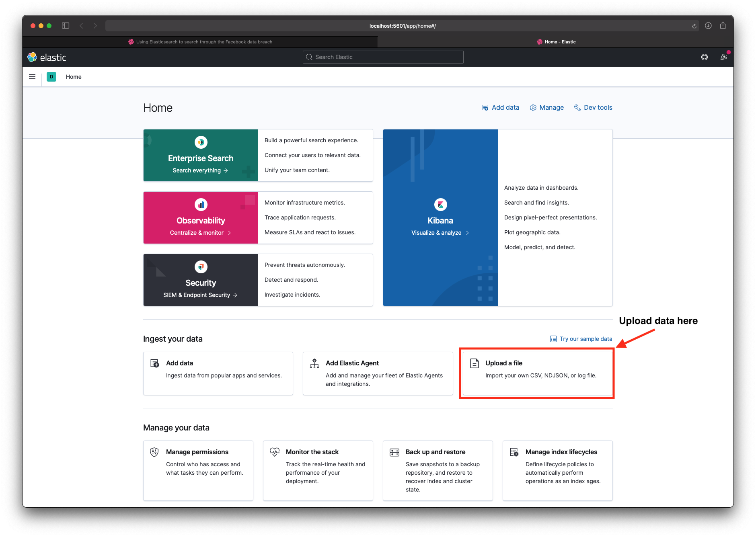Click 'Prevent threats autonomously.' text
The width and height of the screenshot is (756, 537).
pos(305,265)
